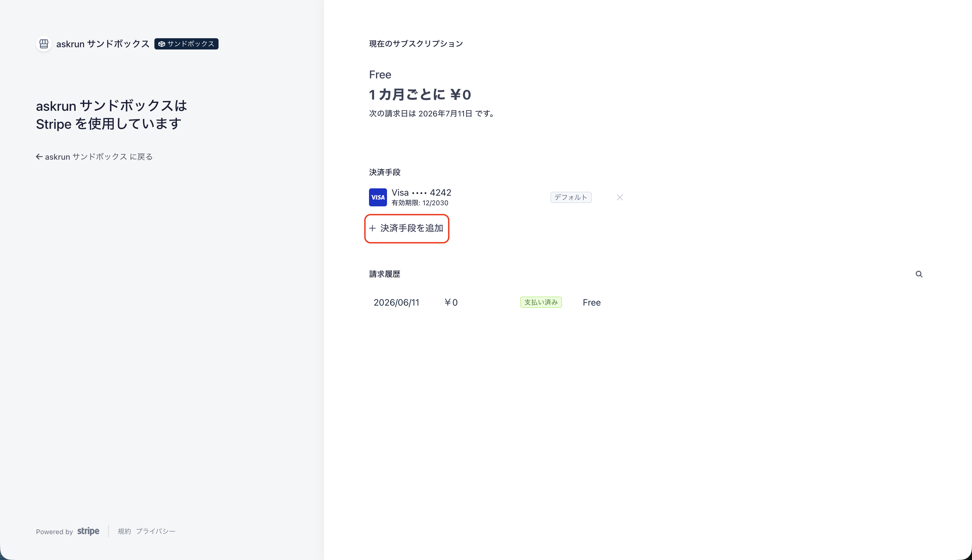The image size is (972, 560).
Task: Click the Powered by text in footer
Action: [54, 532]
